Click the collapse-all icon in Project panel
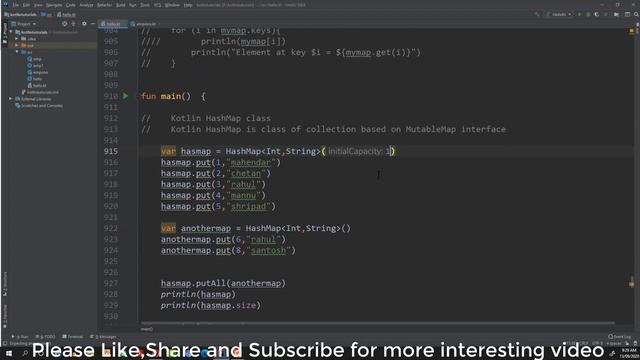The height and width of the screenshot is (360, 640). coord(73,24)
